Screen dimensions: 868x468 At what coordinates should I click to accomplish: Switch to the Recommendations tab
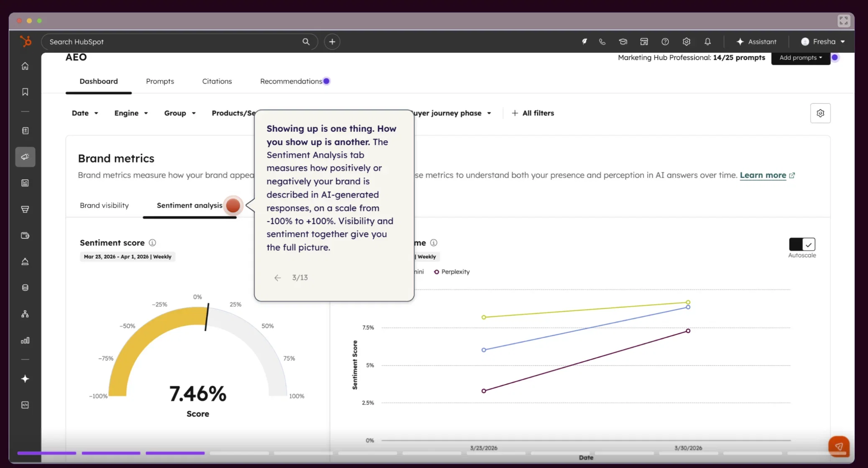point(291,81)
